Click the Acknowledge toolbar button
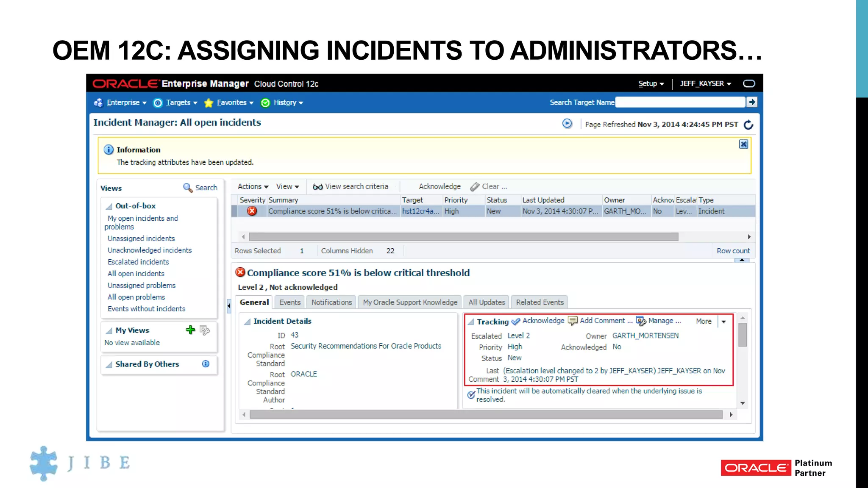The width and height of the screenshot is (868, 488). tap(440, 186)
